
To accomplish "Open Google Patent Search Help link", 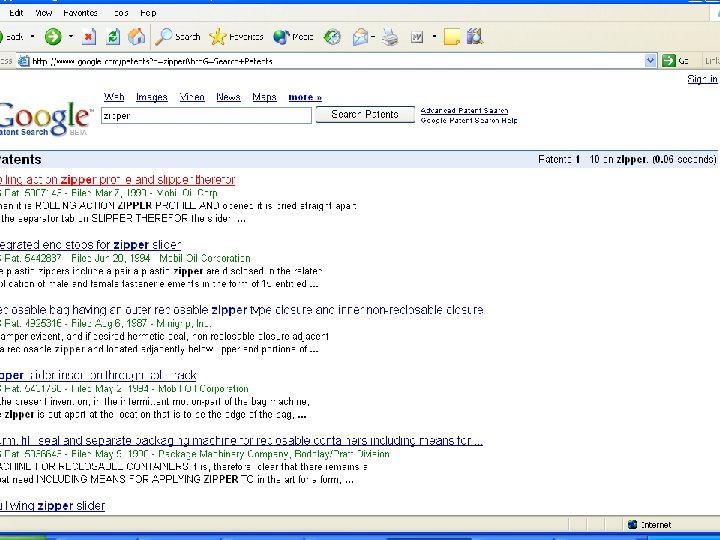I will click(x=469, y=120).
